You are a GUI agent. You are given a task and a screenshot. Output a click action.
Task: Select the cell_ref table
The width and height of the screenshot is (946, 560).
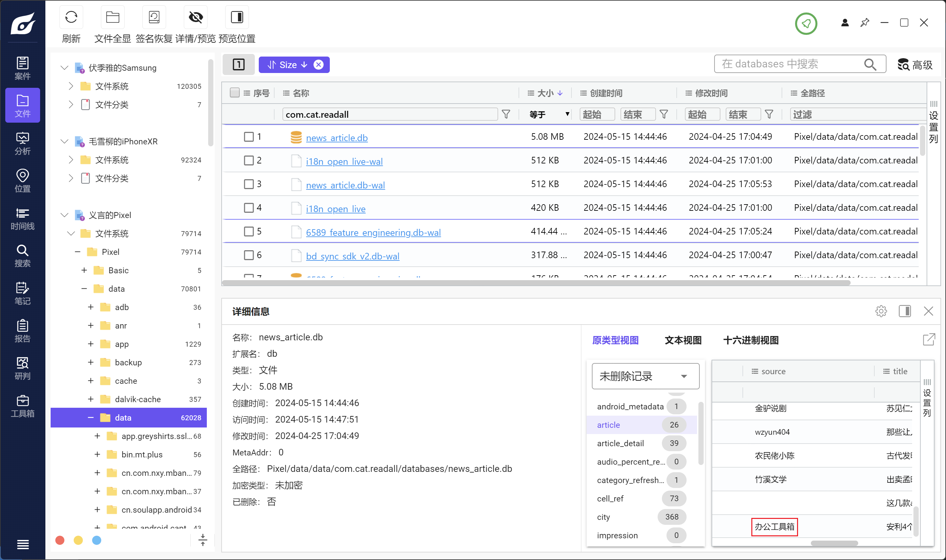tap(641, 499)
